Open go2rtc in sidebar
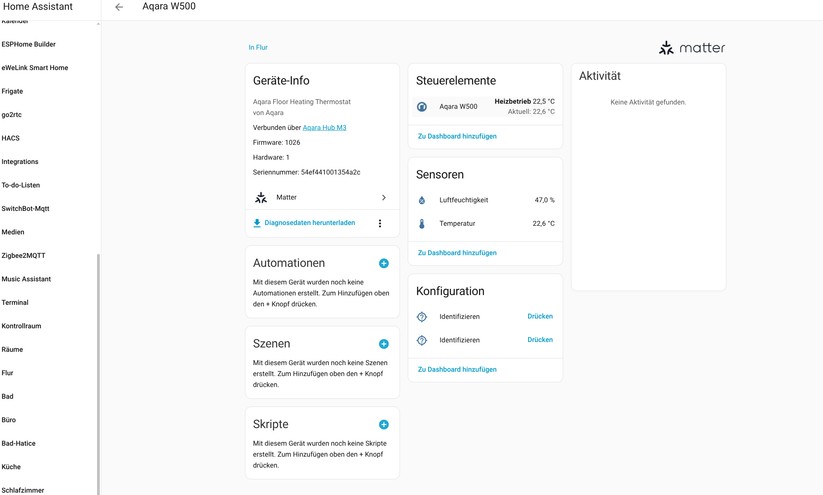This screenshot has height=495, width=823. point(12,114)
